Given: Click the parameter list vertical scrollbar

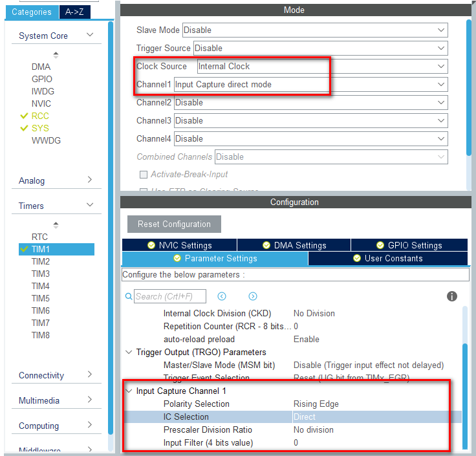Looking at the screenshot, I should coord(465,396).
